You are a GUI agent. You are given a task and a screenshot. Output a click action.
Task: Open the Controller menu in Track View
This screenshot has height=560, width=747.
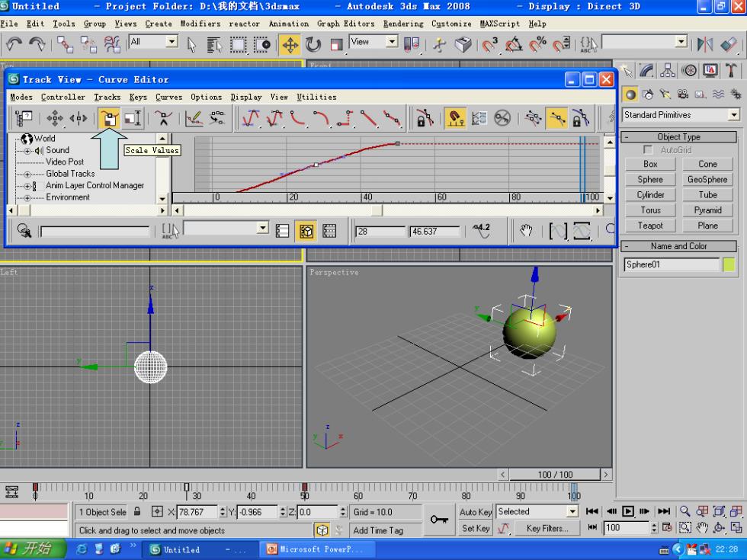tap(63, 98)
